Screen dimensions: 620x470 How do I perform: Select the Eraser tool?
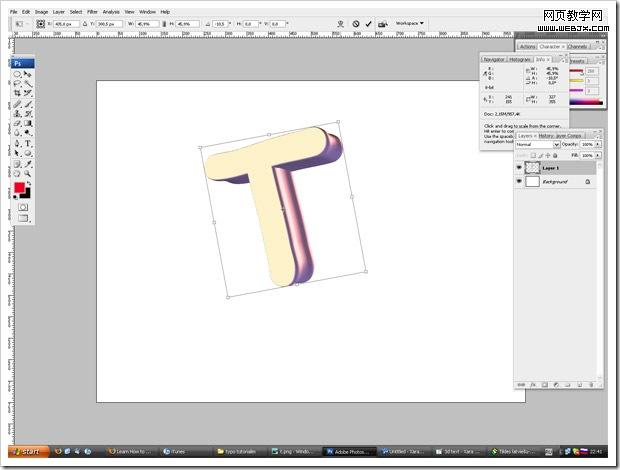click(17, 123)
